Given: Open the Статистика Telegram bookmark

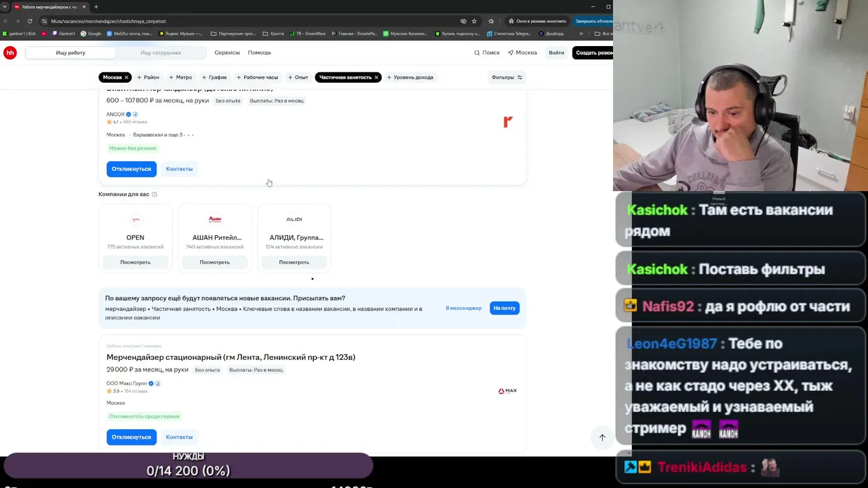Looking at the screenshot, I should 509,34.
